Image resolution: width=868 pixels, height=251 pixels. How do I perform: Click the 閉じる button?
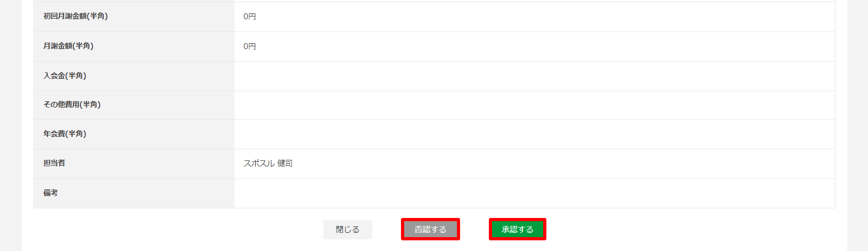[x=348, y=229]
